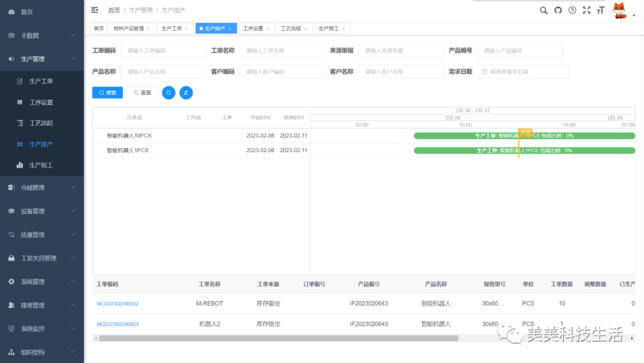Open the global search magnifier icon
Viewport: 644px width, 363px height.
click(543, 10)
